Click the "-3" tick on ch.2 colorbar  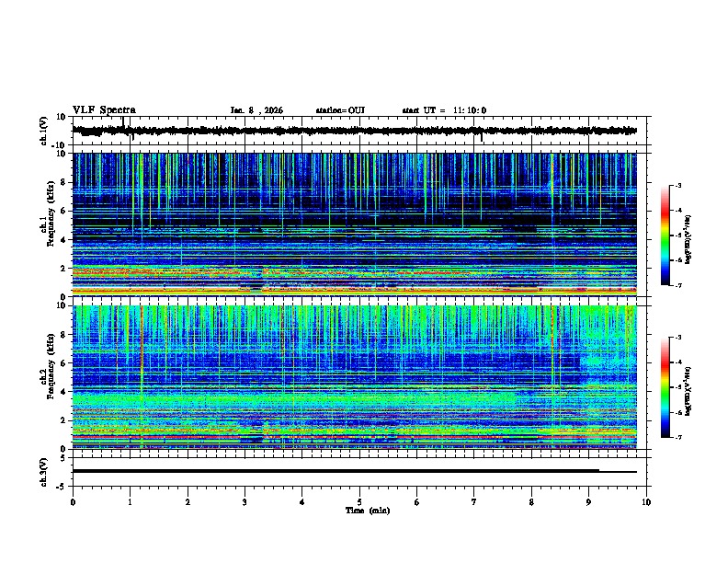point(677,338)
